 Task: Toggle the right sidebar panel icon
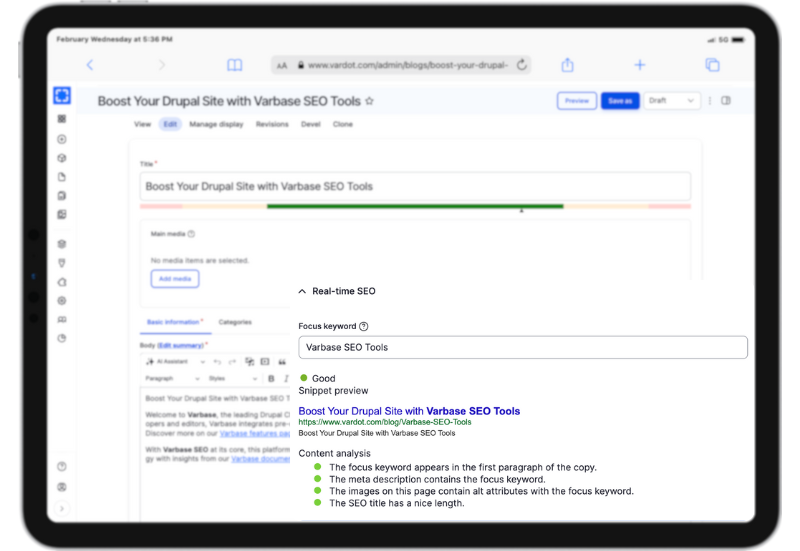tap(726, 101)
